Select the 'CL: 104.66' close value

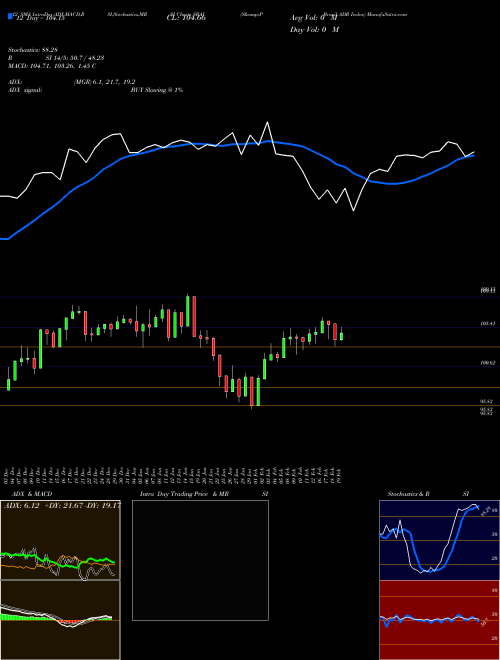click(186, 18)
